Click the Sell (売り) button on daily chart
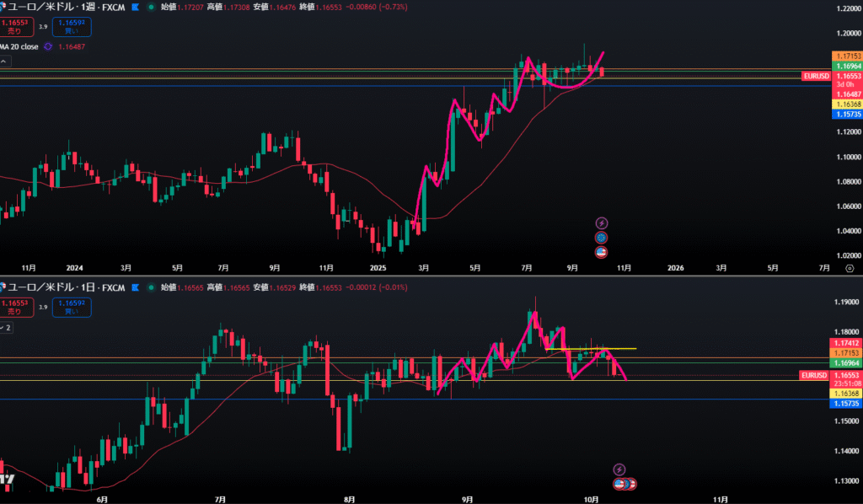 pos(13,306)
